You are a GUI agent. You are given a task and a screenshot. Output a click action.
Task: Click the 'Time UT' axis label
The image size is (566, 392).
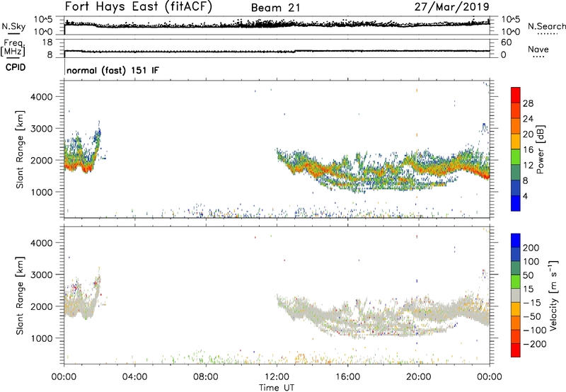point(277,387)
